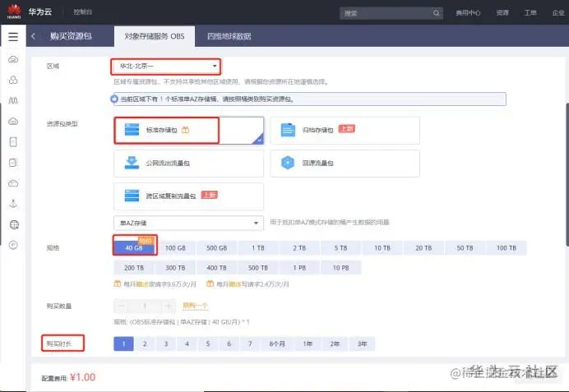Click the purchase quantity input field
569x392 pixels.
[x=145, y=306]
